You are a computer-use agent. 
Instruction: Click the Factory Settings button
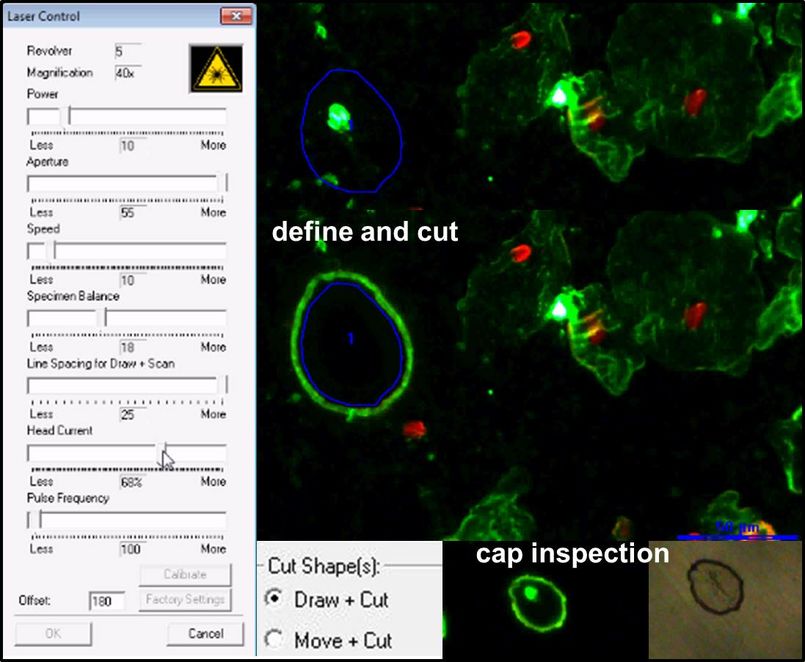click(184, 600)
